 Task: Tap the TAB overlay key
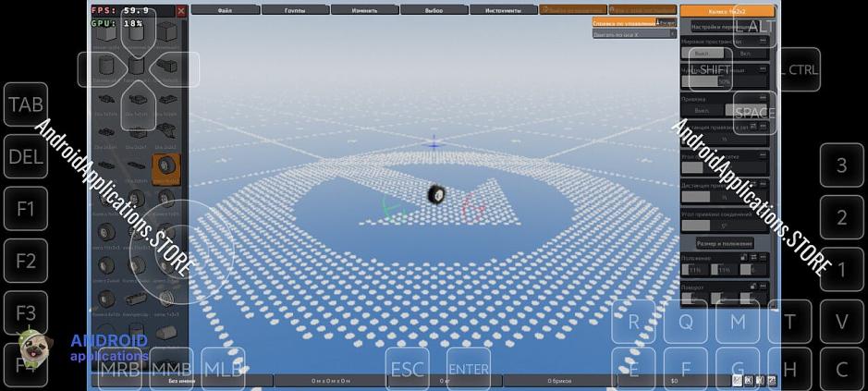[x=26, y=104]
